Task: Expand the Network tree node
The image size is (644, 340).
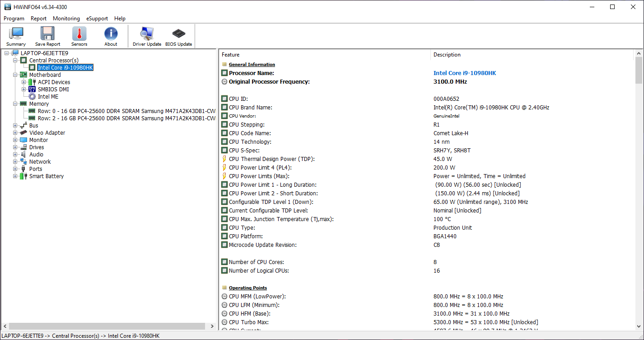Action: (x=15, y=162)
